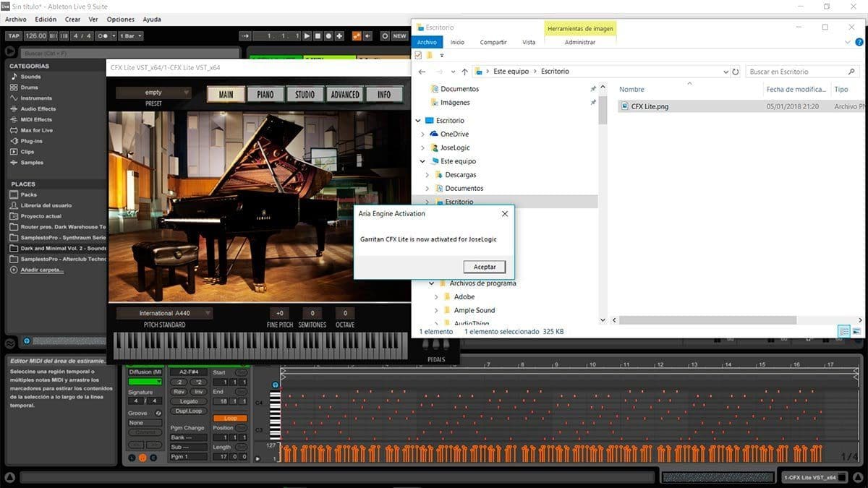Image resolution: width=868 pixels, height=488 pixels.
Task: Open the green clip color dropdown
Action: [145, 381]
